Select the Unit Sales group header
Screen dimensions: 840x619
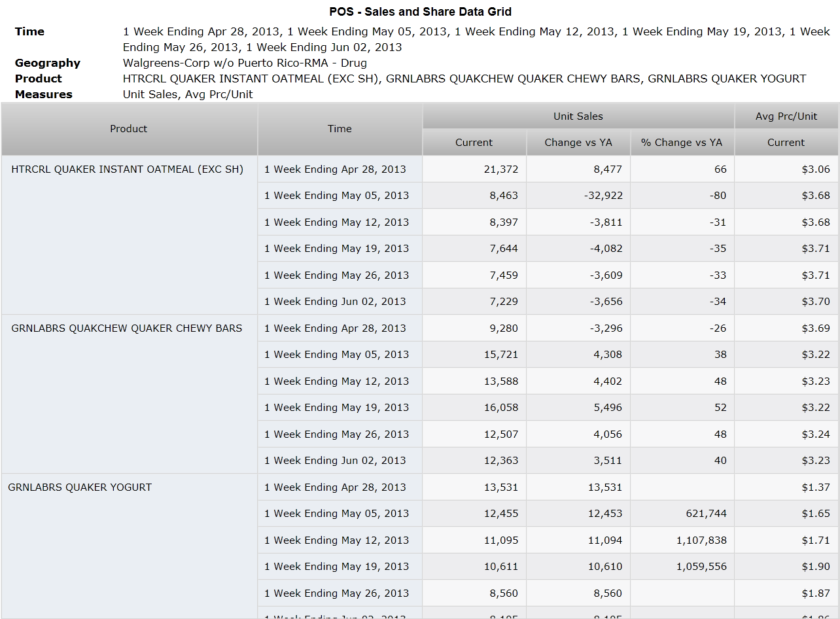click(x=578, y=116)
